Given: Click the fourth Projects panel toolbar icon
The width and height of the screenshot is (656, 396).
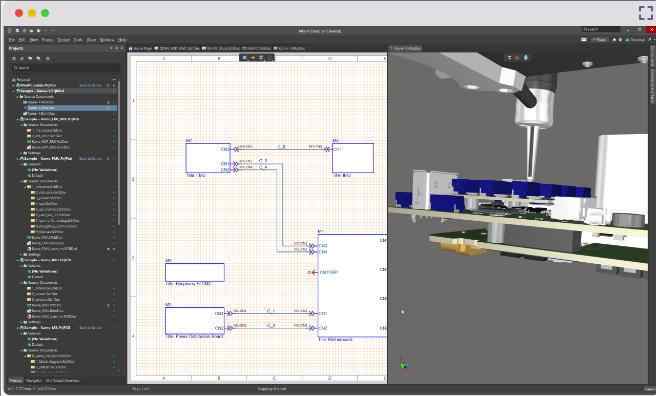Looking at the screenshot, I should click(x=38, y=59).
